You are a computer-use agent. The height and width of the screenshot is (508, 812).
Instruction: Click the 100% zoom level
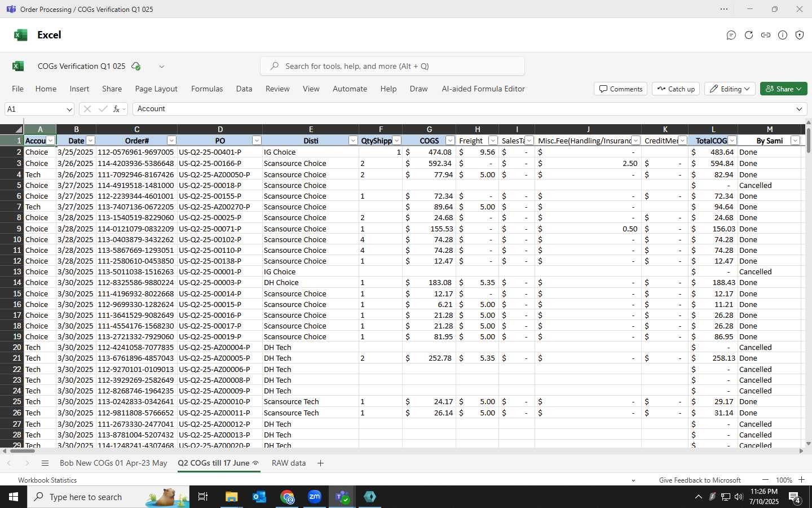tap(784, 480)
